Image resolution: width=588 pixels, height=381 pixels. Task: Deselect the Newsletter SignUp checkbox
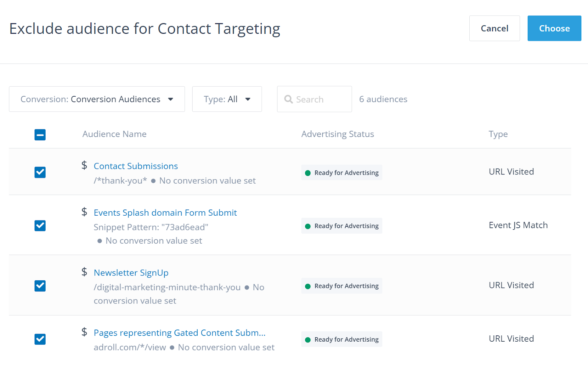(x=40, y=286)
